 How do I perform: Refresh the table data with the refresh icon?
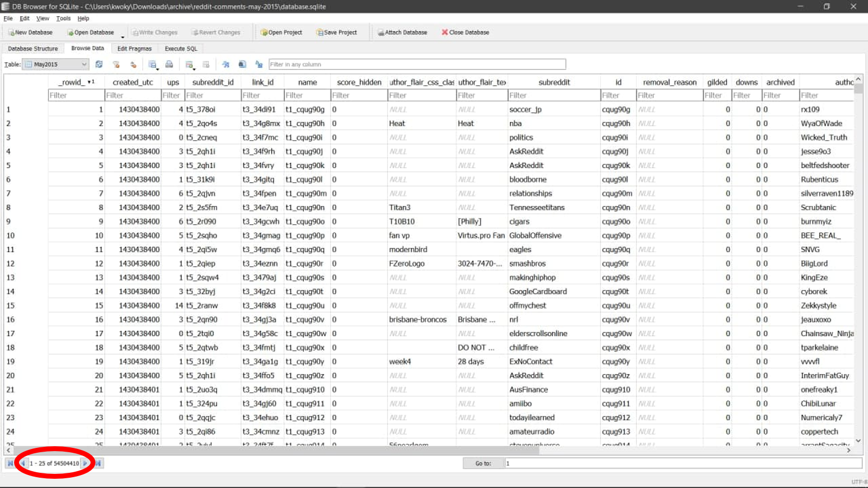tap(99, 65)
